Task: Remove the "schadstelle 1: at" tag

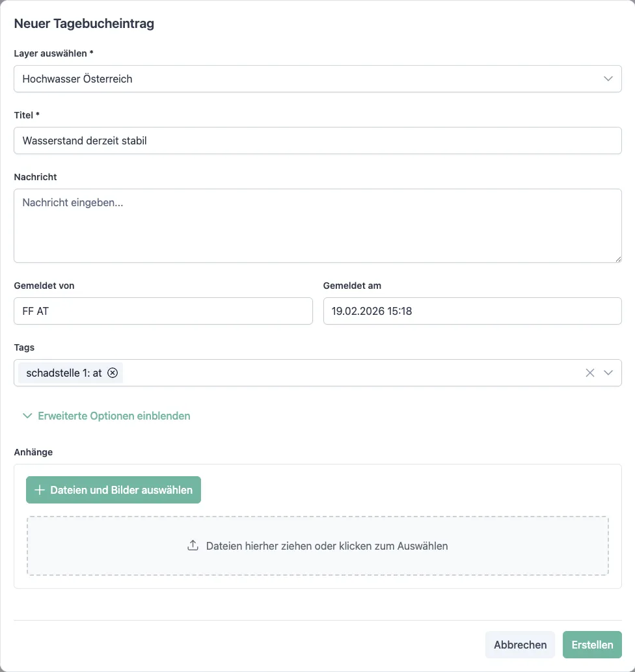Action: coord(113,373)
